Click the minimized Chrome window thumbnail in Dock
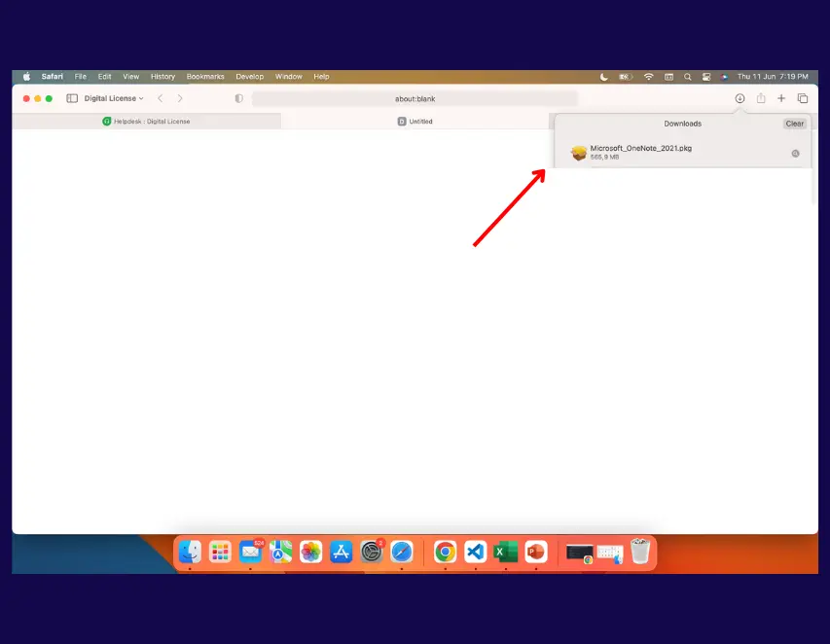The image size is (830, 644). point(580,554)
